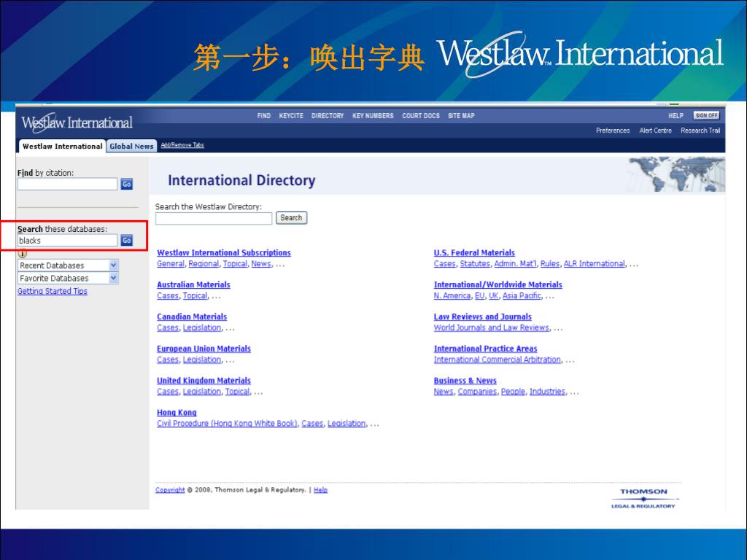
Task: Open COURT DOCS in the top navigation
Action: click(421, 116)
